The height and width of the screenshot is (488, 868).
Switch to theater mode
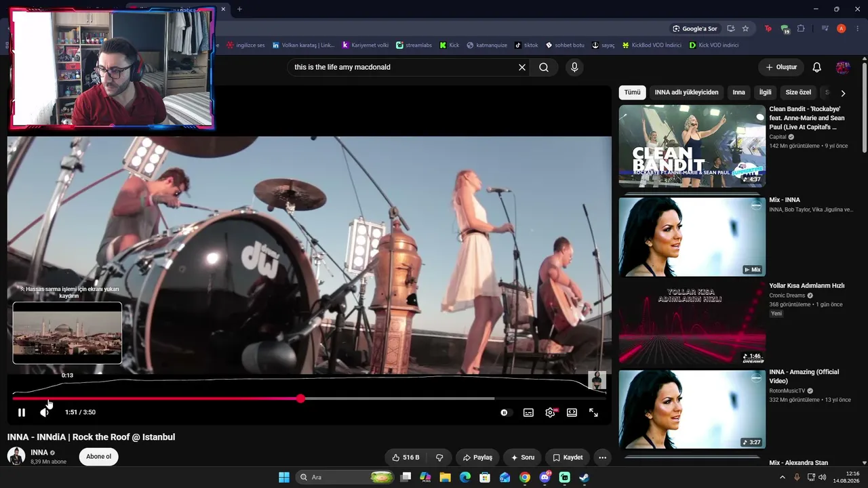coord(572,412)
